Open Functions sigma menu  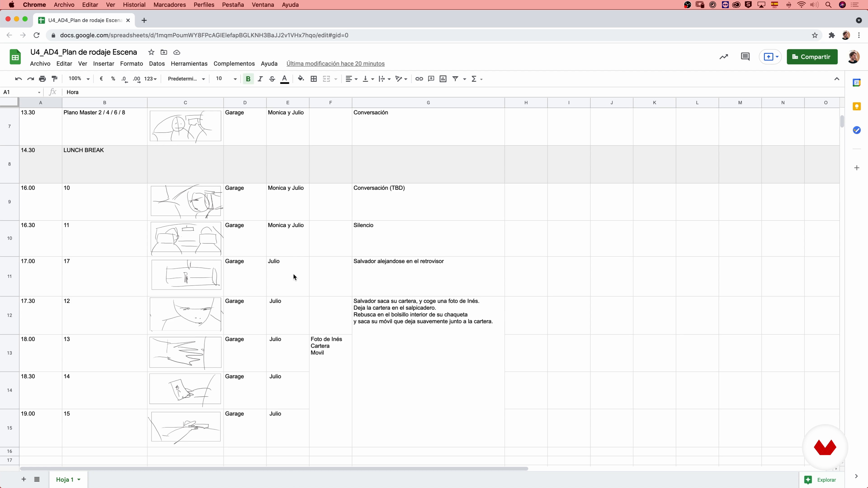(x=476, y=79)
